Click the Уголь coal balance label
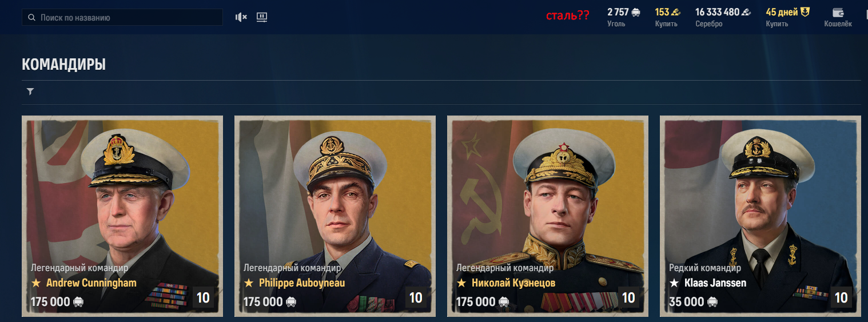This screenshot has width=868, height=322. click(616, 24)
